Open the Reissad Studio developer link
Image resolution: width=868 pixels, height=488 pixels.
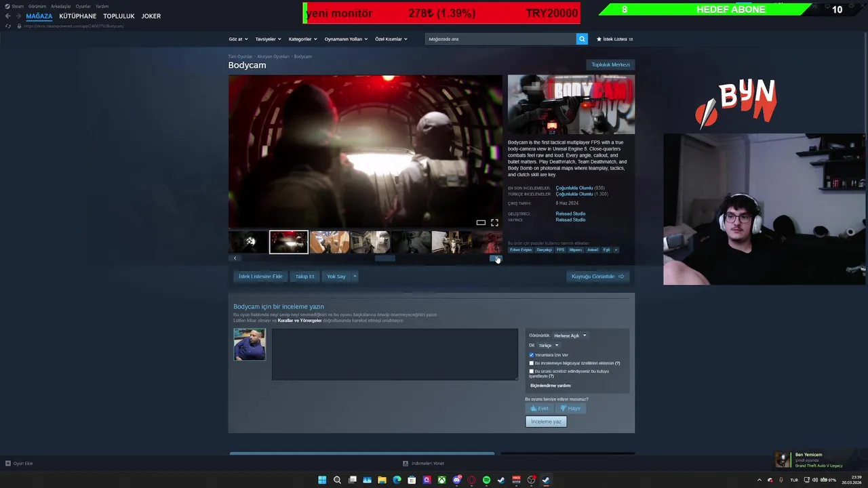click(x=570, y=213)
